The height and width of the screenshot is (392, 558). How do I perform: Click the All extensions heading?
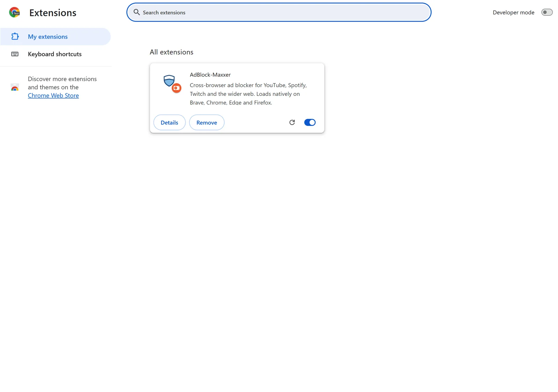172,52
